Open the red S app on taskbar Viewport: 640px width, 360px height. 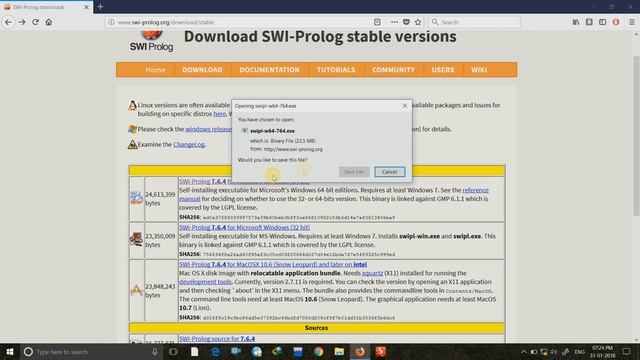pos(380,351)
